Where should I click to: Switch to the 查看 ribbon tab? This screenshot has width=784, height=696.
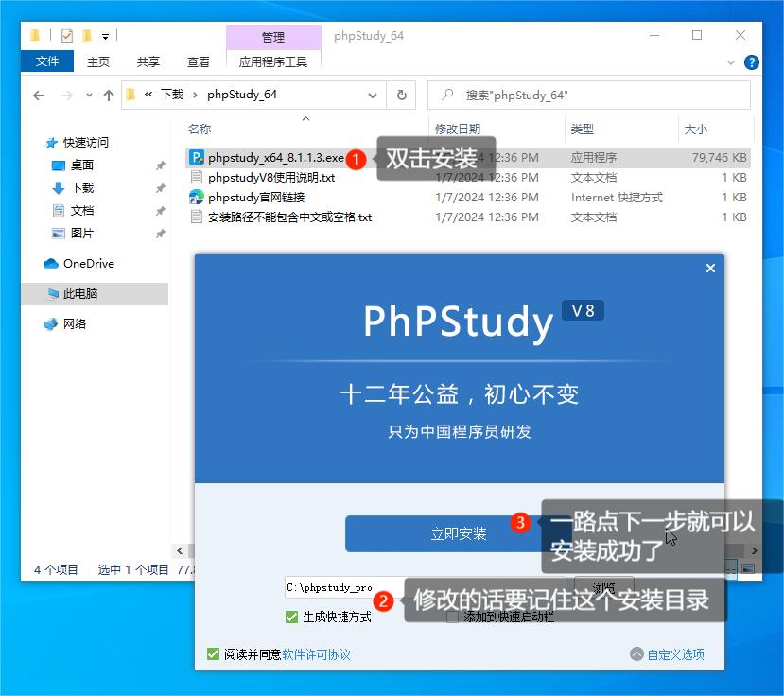tap(199, 62)
